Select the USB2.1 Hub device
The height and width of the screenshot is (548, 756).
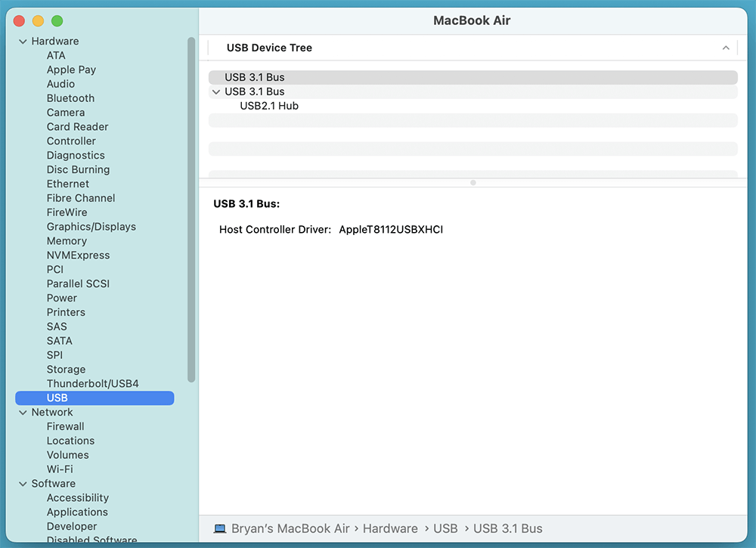point(269,106)
